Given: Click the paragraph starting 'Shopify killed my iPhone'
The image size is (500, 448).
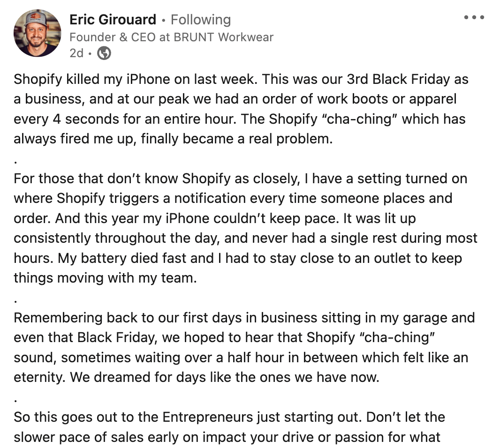Looking at the screenshot, I should click(241, 109).
